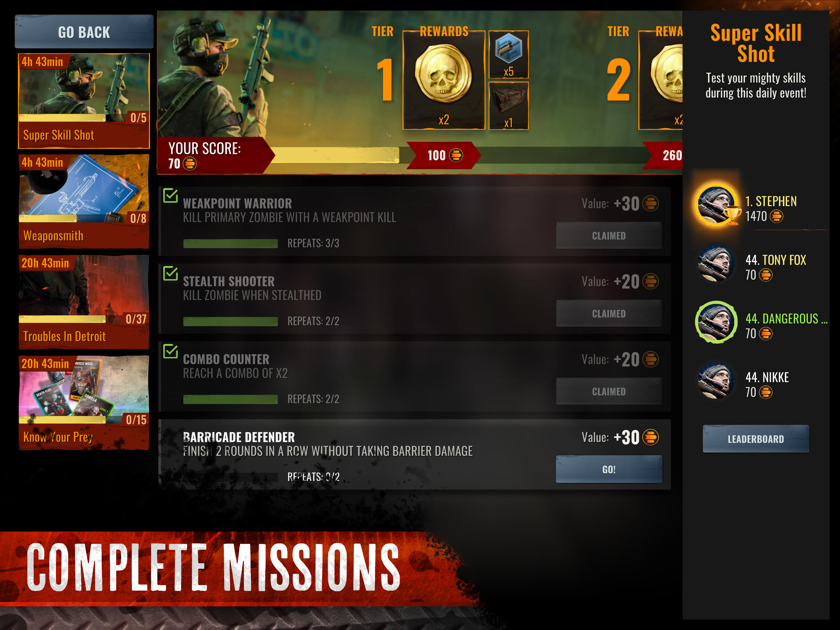Select the Know Your Prey event
Screen dimensions: 840x630
[x=84, y=403]
